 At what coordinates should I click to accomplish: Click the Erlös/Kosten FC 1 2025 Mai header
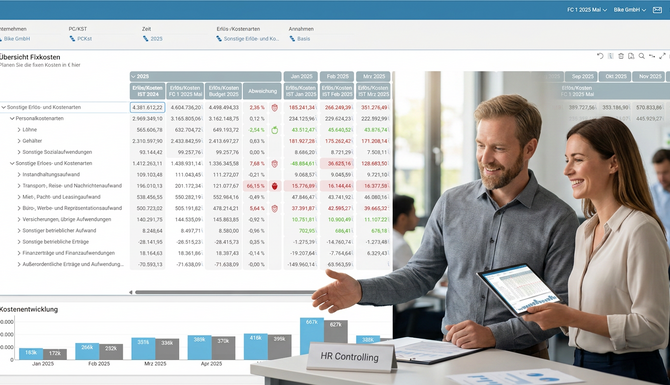pos(185,91)
